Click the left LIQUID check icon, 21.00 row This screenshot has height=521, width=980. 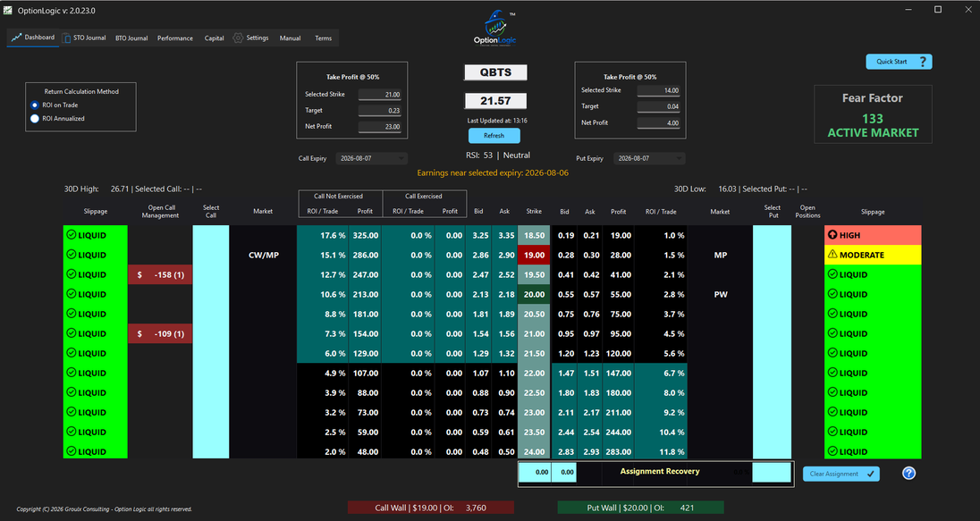(72, 333)
